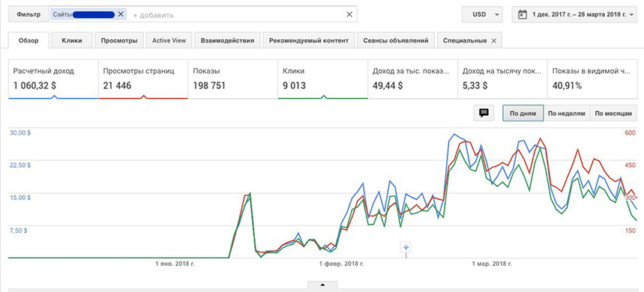The height and width of the screenshot is (292, 644).
Task: Close the Специальные tab with its X
Action: point(493,40)
